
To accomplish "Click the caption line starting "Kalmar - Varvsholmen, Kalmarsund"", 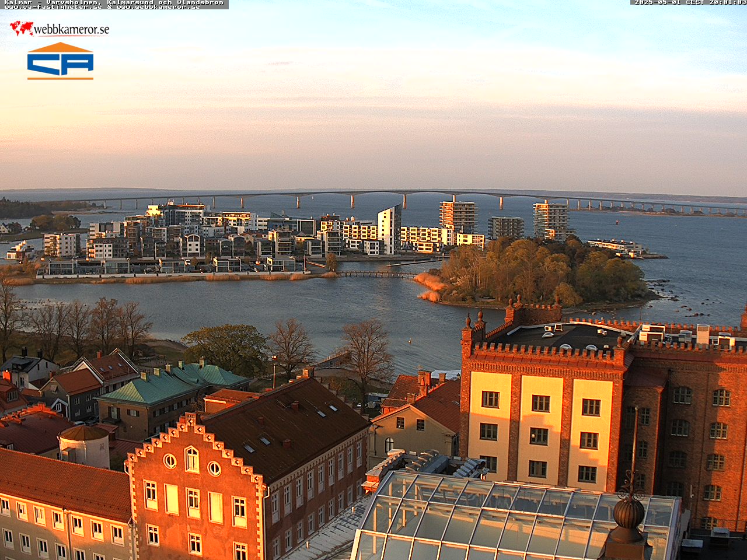I will tap(114, 2).
